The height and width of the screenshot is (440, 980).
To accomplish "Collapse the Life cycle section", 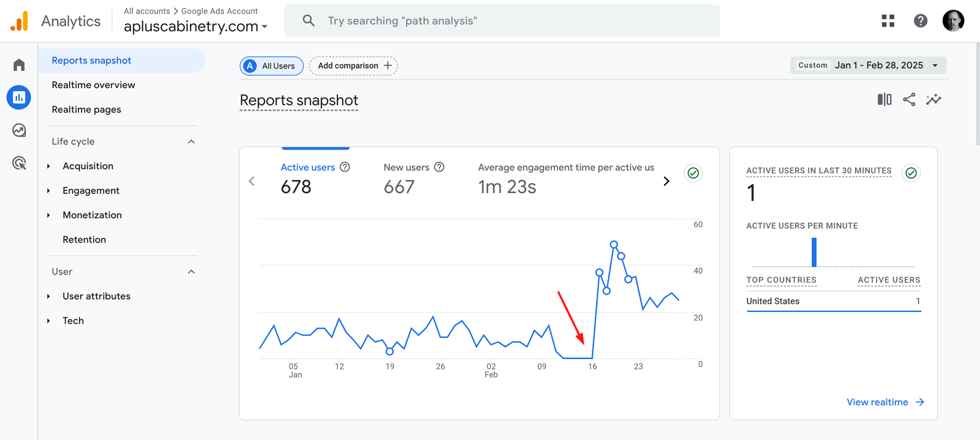I will pyautogui.click(x=191, y=142).
